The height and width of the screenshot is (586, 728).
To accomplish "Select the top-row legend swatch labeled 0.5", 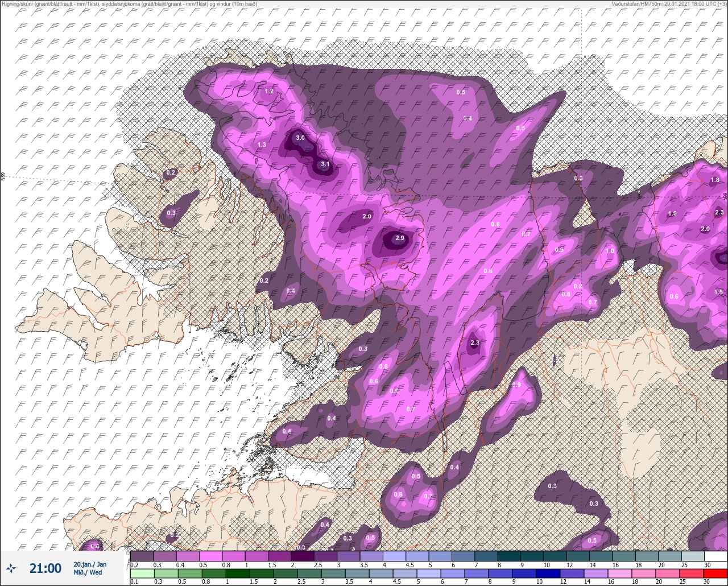I will point(210,556).
